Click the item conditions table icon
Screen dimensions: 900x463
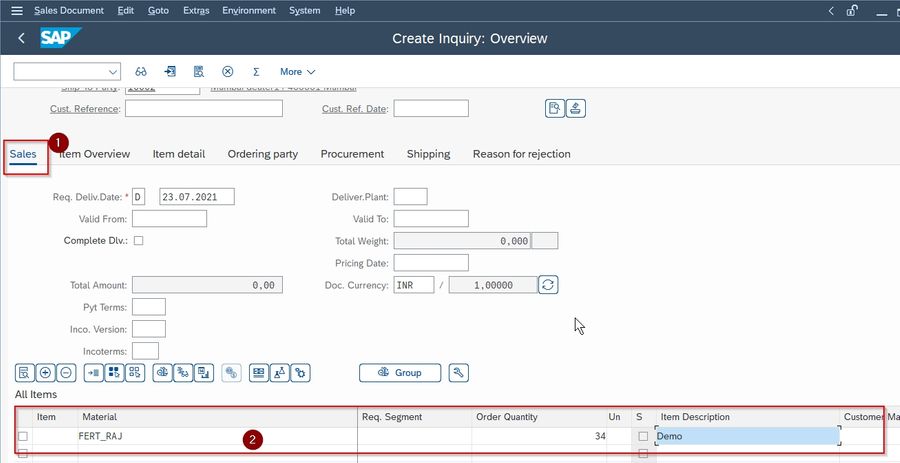pyautogui.click(x=259, y=373)
